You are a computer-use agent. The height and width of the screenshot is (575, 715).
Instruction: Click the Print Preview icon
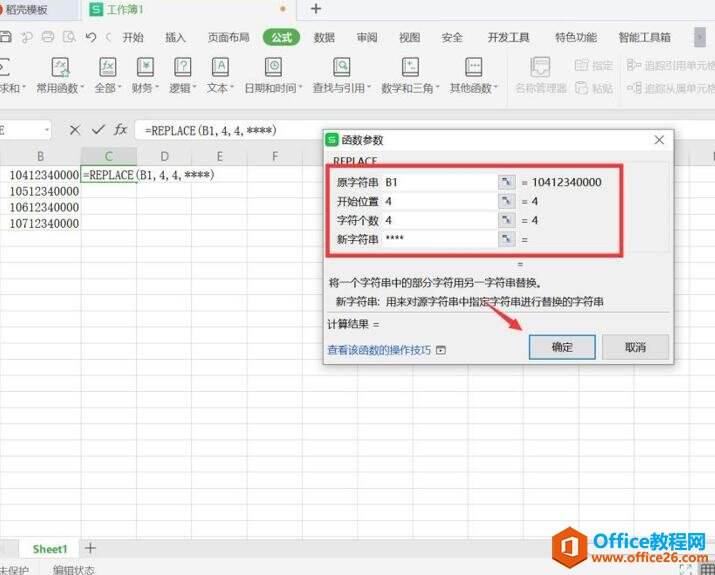click(x=69, y=37)
